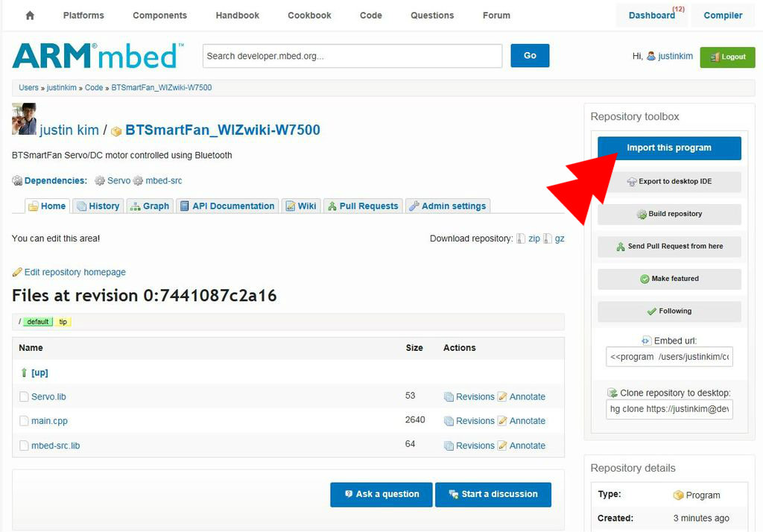
Task: Click the Program type cube icon in details
Action: [x=678, y=495]
